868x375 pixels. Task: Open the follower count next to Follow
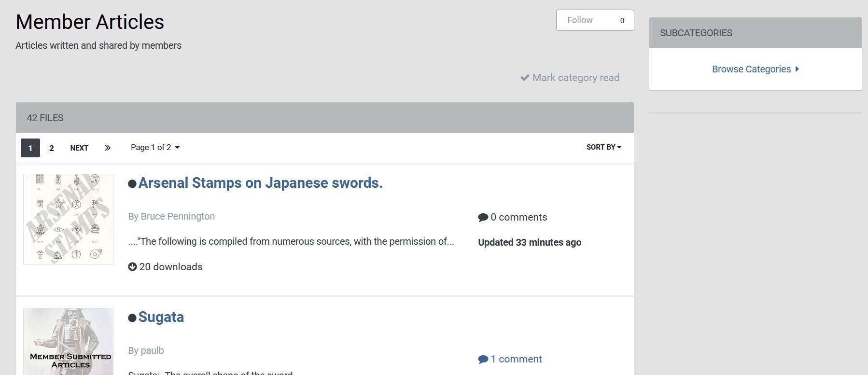pyautogui.click(x=622, y=20)
